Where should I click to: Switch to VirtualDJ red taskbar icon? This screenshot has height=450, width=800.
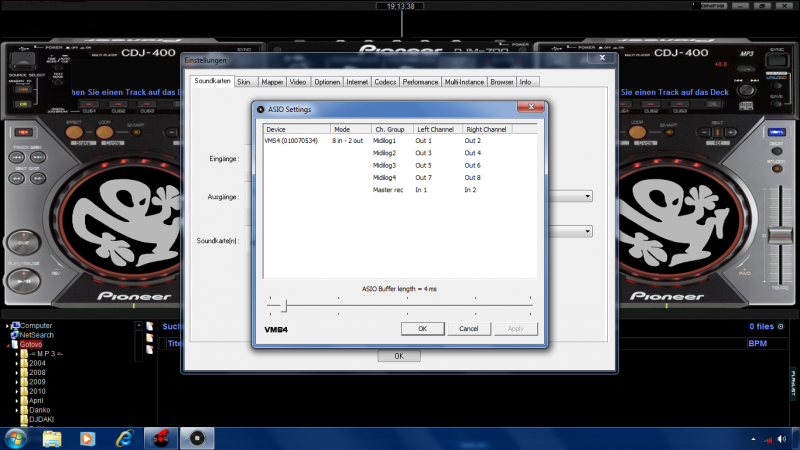tap(160, 437)
